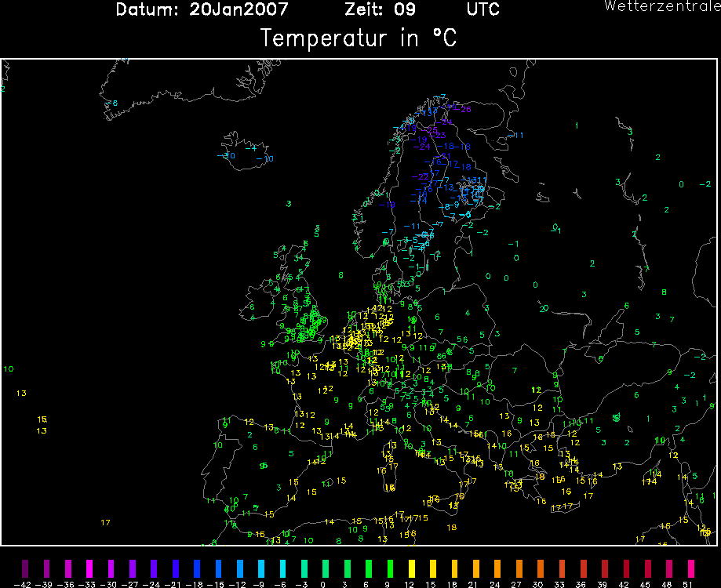Select the legend swatch above 18
Image resolution: width=721 pixels, height=588 pixels.
(454, 568)
